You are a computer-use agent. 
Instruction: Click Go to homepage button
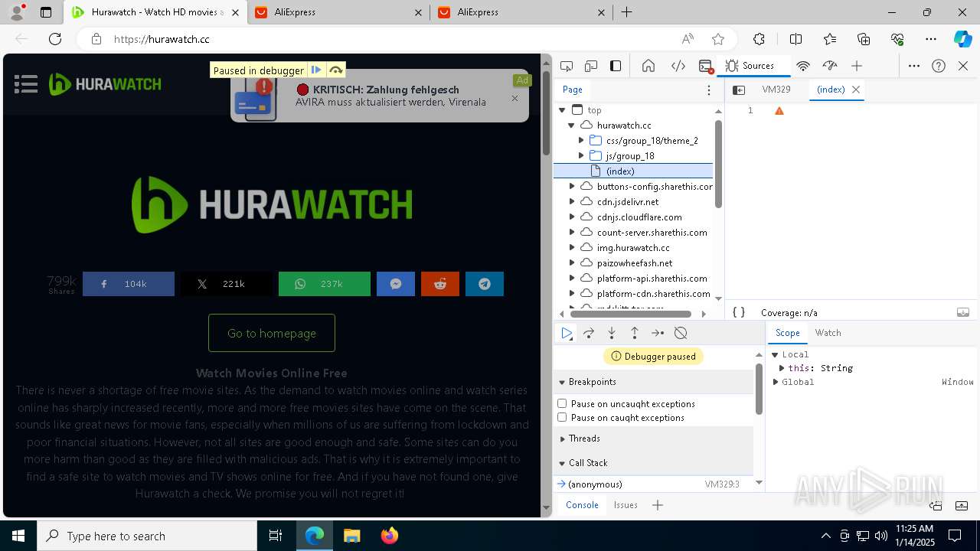(x=272, y=333)
